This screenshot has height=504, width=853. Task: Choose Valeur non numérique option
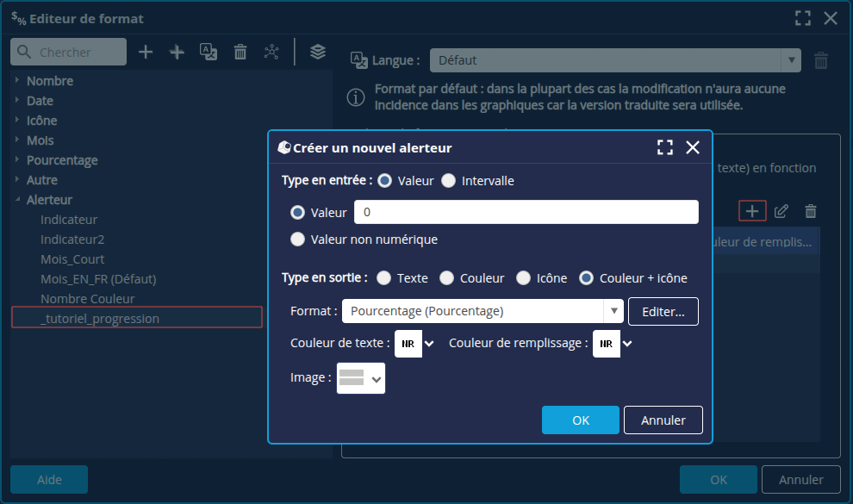coord(298,240)
